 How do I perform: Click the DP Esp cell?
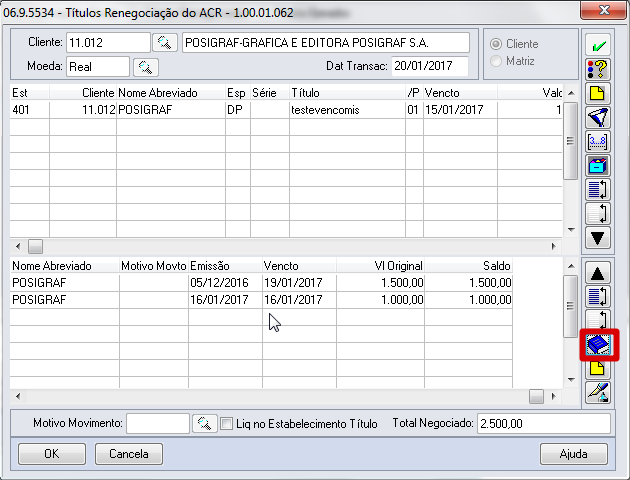pyautogui.click(x=238, y=110)
